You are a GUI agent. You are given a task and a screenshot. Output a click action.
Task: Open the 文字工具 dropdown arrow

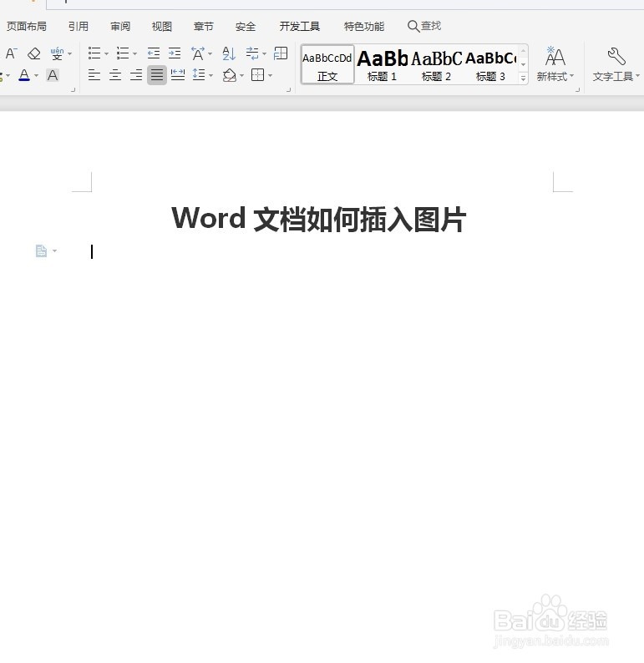coord(637,76)
